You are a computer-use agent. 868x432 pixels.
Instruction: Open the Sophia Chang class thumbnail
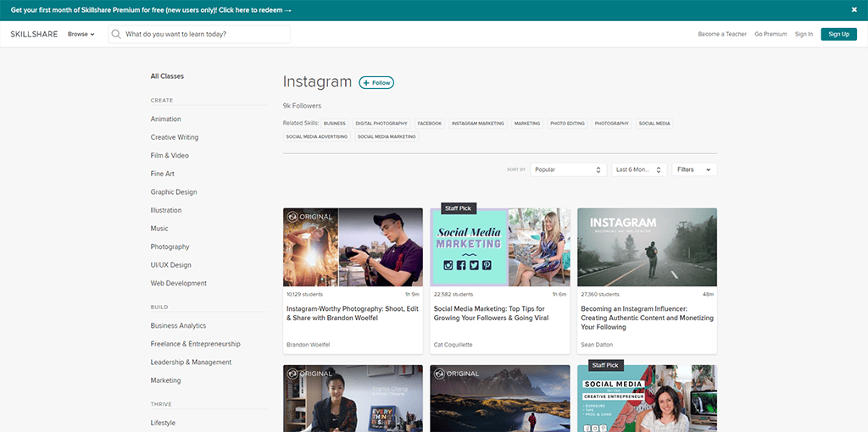353,398
